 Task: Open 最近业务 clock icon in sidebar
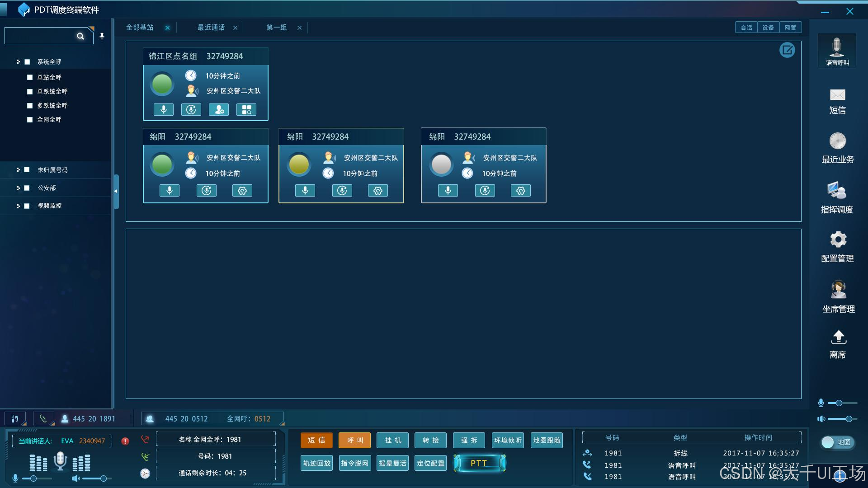(x=837, y=141)
